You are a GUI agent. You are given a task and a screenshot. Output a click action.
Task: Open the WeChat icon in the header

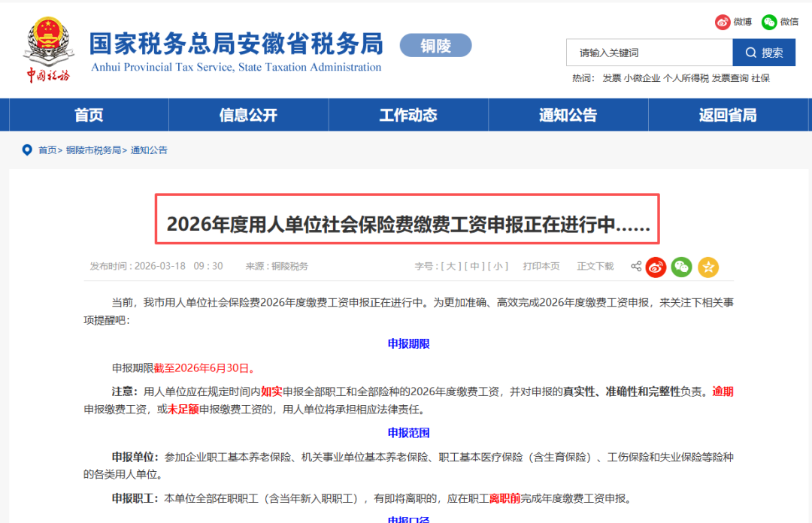coord(769,22)
